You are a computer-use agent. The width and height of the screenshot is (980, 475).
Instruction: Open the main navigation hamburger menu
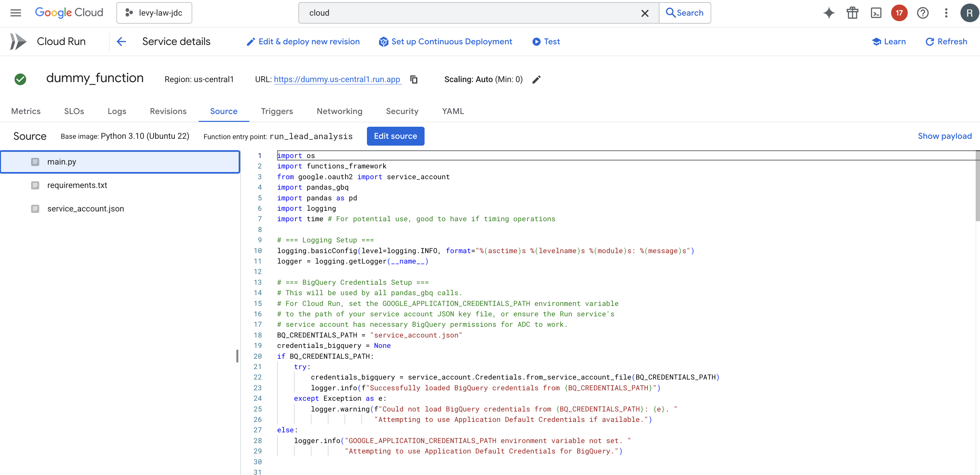(x=16, y=13)
